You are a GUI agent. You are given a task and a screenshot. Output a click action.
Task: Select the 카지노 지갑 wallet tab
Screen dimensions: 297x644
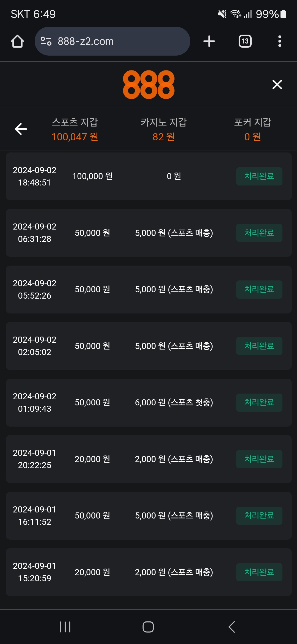coord(164,129)
